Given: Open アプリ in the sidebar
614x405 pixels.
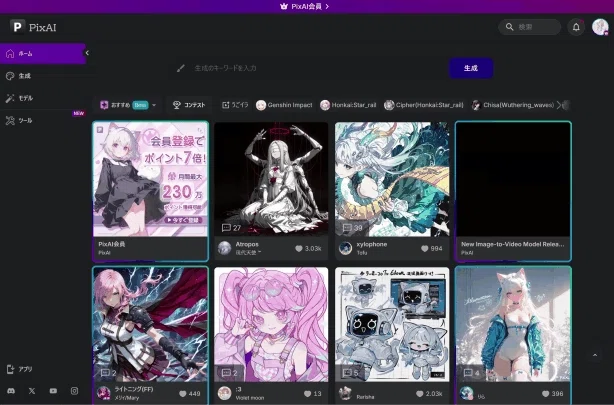Looking at the screenshot, I should pos(20,369).
